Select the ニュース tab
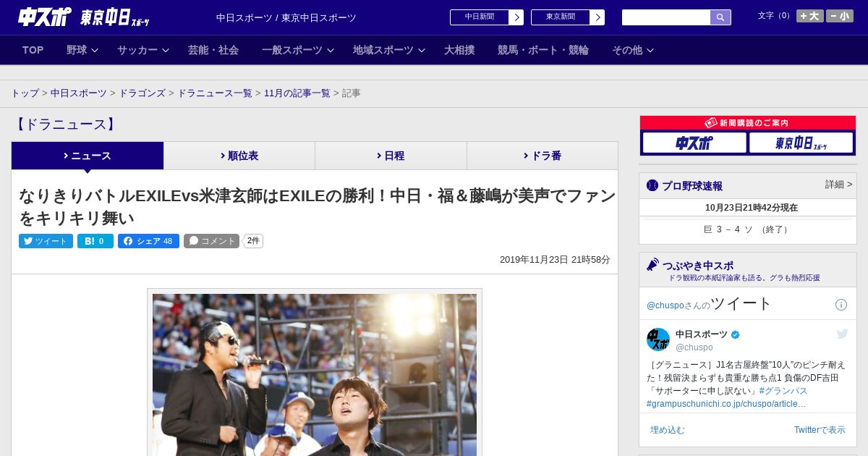Viewport: 868px width, 456px height. click(x=88, y=156)
